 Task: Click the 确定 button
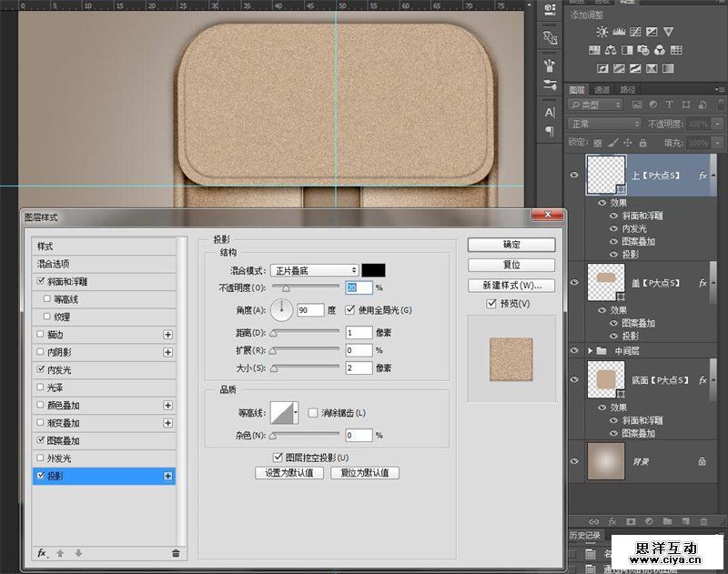[511, 245]
